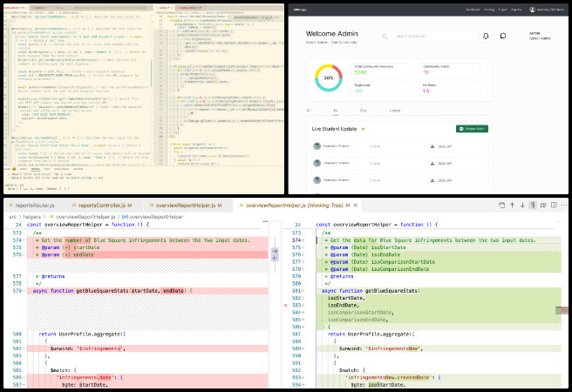This screenshot has height=392, width=572.
Task: Click the revert-change arrow in the diff gutter
Action: (x=275, y=251)
